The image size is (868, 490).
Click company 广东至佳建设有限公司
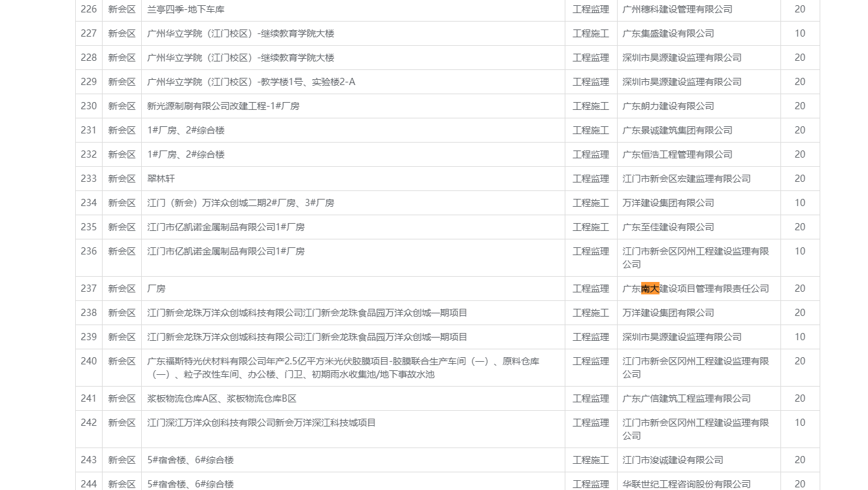pos(668,227)
